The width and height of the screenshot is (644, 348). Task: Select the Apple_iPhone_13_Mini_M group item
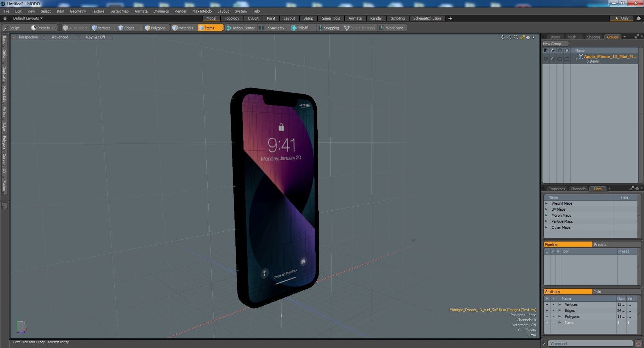(610, 56)
